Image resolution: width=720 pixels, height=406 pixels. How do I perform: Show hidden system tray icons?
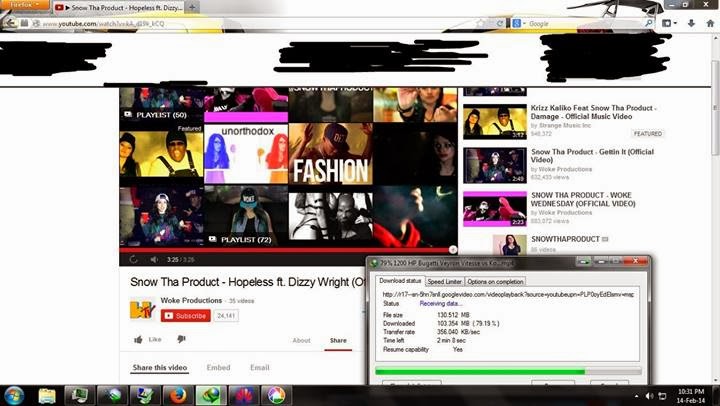[x=636, y=396]
